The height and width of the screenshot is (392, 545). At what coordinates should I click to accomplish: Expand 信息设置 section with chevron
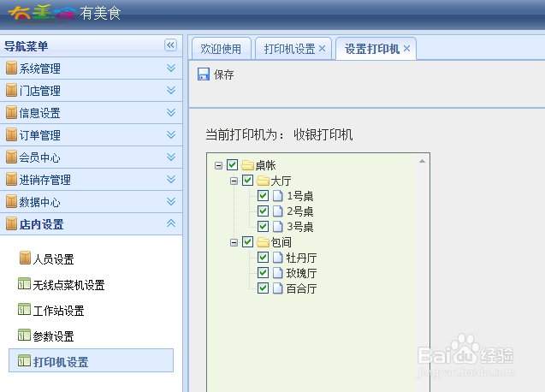pos(170,112)
